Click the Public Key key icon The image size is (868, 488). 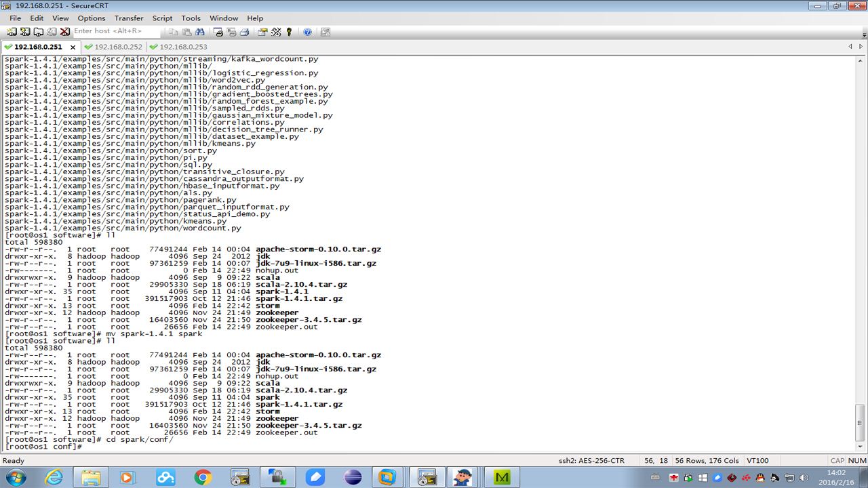click(289, 32)
